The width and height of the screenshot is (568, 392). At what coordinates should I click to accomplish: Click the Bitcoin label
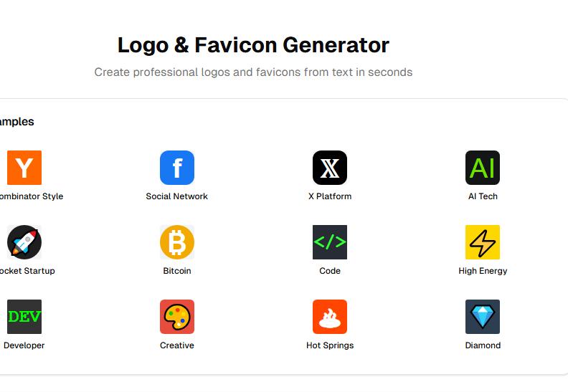177,271
